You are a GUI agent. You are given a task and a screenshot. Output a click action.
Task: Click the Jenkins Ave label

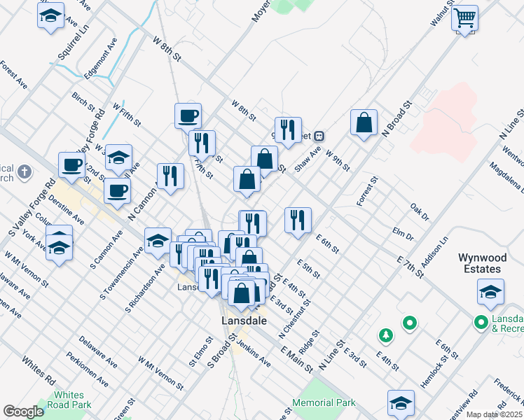point(254,353)
